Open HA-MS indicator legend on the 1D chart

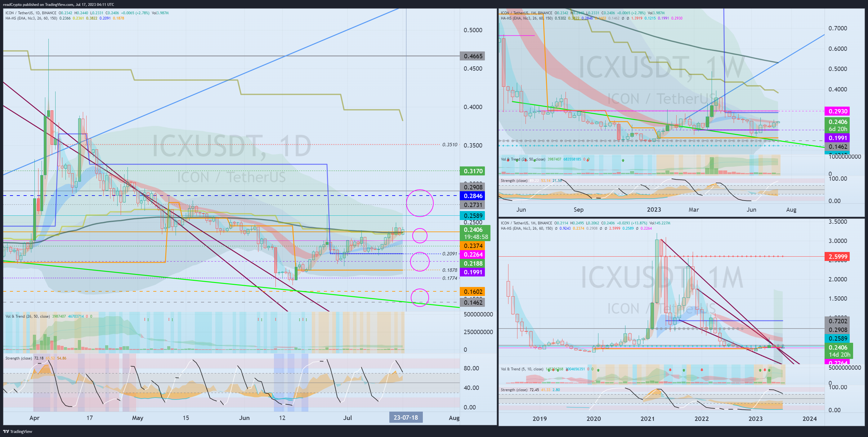coord(31,18)
